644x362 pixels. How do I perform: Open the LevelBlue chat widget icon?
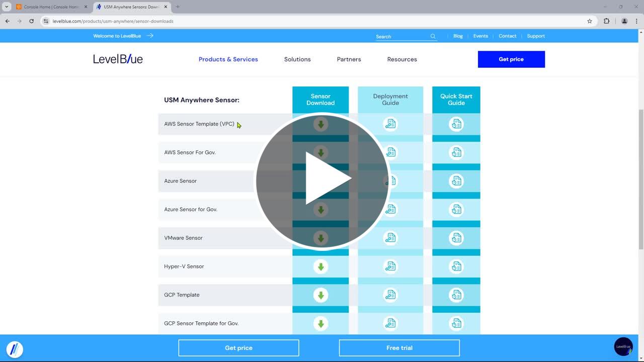click(623, 346)
